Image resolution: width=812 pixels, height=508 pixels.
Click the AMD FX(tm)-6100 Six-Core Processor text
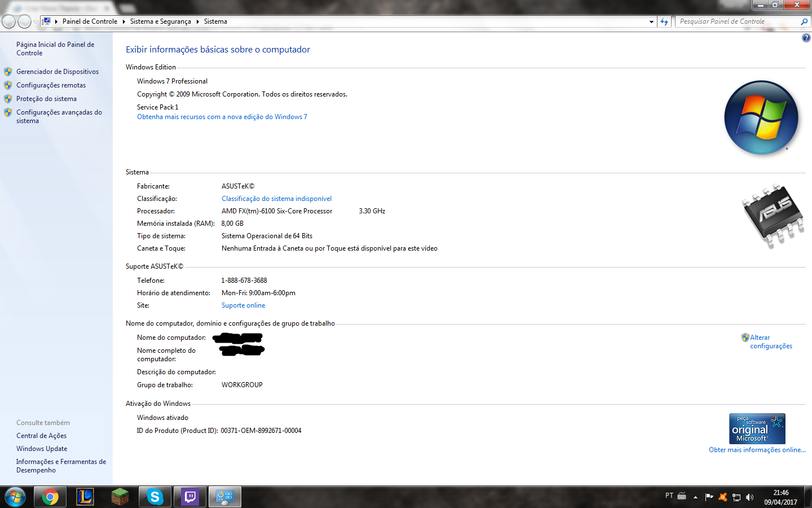point(277,211)
